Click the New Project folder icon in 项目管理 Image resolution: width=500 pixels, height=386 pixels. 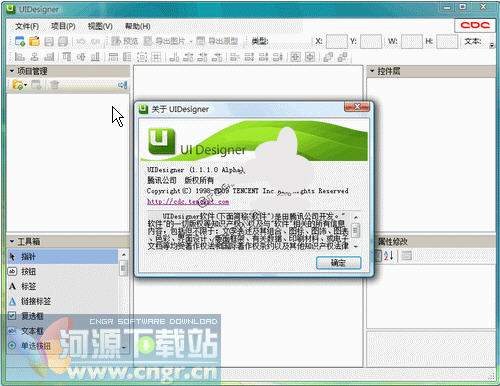tap(18, 85)
